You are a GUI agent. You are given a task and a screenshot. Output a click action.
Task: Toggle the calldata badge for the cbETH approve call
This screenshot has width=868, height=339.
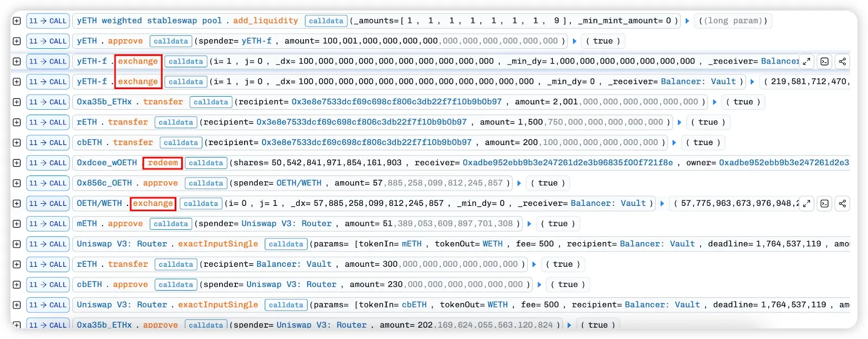[x=175, y=285]
